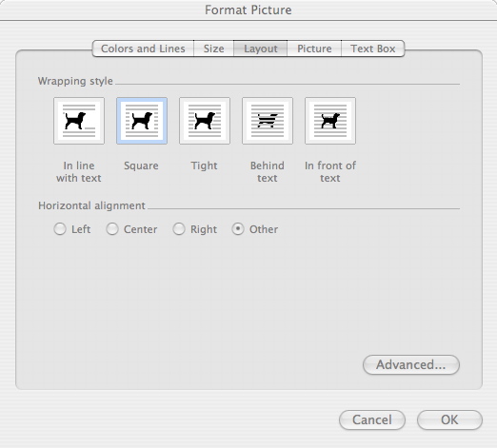Click the 'Tight' caption text below its icon
The width and height of the screenshot is (497, 448).
click(204, 166)
